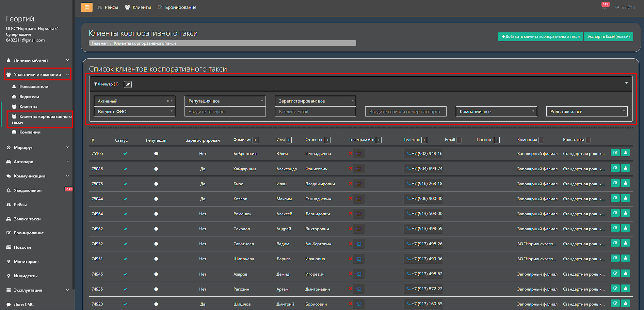Open the notifications bell with 149 badge
The width and height of the screenshot is (644, 310).
point(604,7)
